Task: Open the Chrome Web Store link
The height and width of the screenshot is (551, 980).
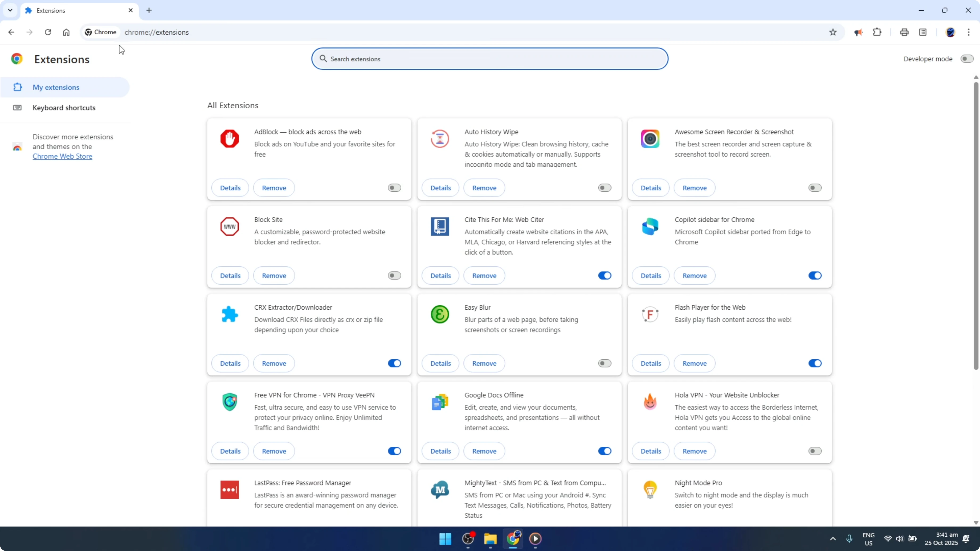Action: click(62, 156)
